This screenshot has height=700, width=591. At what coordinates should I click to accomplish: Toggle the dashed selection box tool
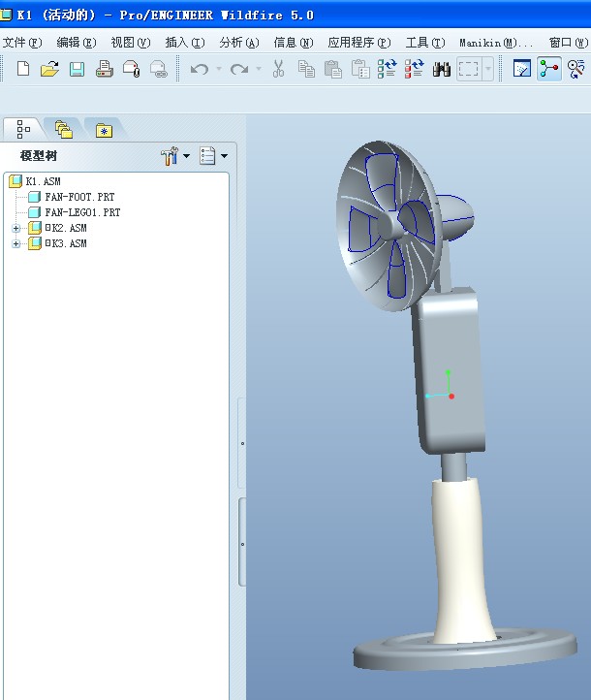click(468, 69)
